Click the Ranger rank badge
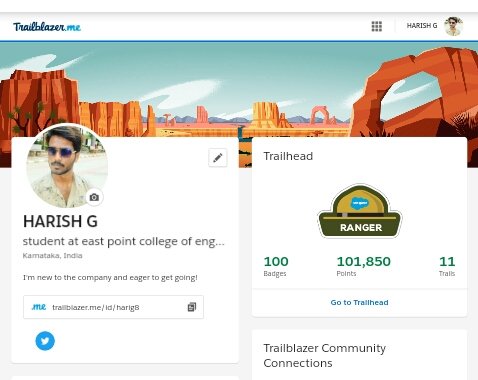 [x=360, y=211]
